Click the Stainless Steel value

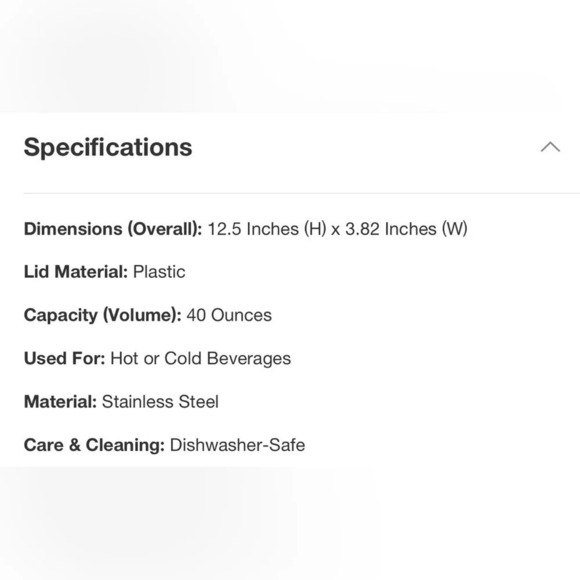point(160,402)
